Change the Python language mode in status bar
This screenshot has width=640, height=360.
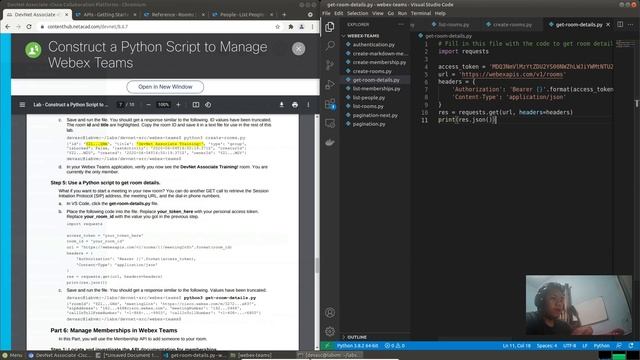(x=601, y=346)
